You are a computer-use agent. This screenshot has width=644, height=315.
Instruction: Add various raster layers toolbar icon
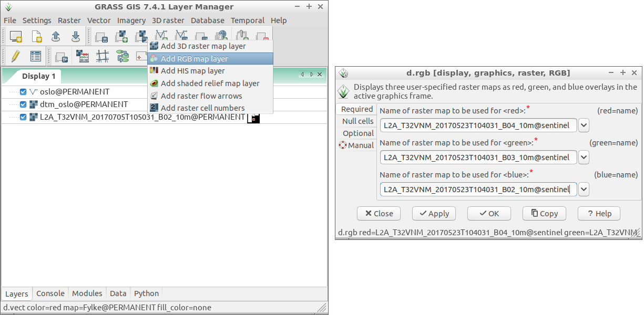click(x=141, y=37)
